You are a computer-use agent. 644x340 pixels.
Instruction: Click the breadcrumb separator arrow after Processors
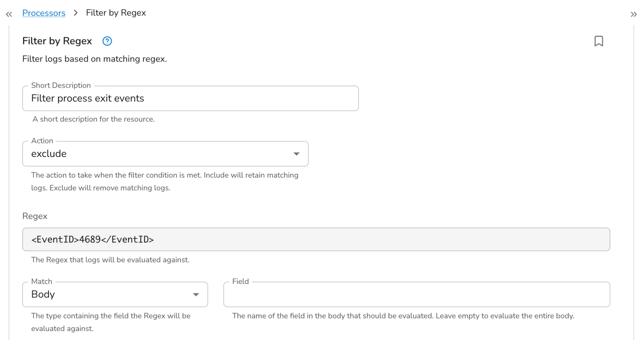pyautogui.click(x=76, y=13)
